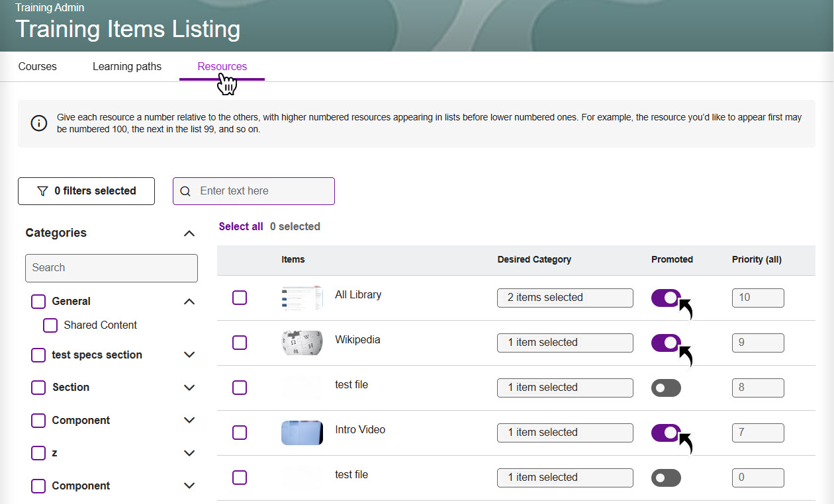Click the Wikipedia globe thumbnail
This screenshot has height=504, width=834.
[302, 343]
